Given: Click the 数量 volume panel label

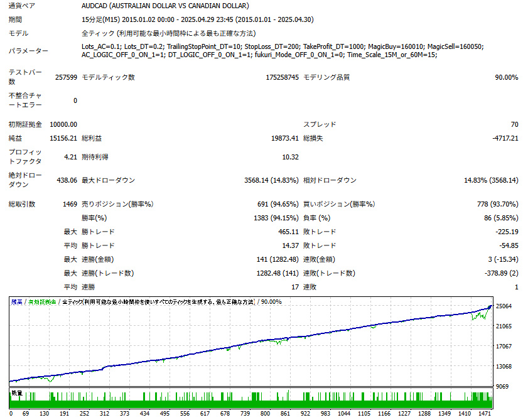Looking at the screenshot, I should pyautogui.click(x=17, y=393).
